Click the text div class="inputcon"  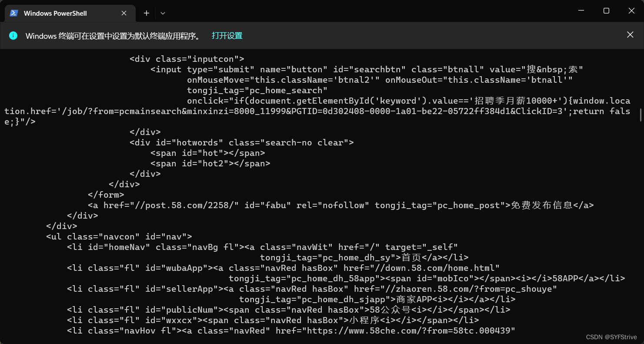(187, 59)
